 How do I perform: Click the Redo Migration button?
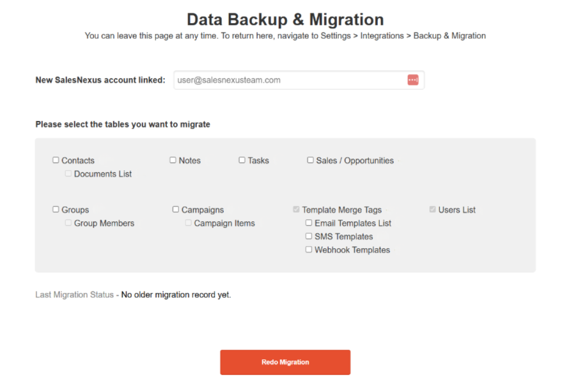point(285,362)
